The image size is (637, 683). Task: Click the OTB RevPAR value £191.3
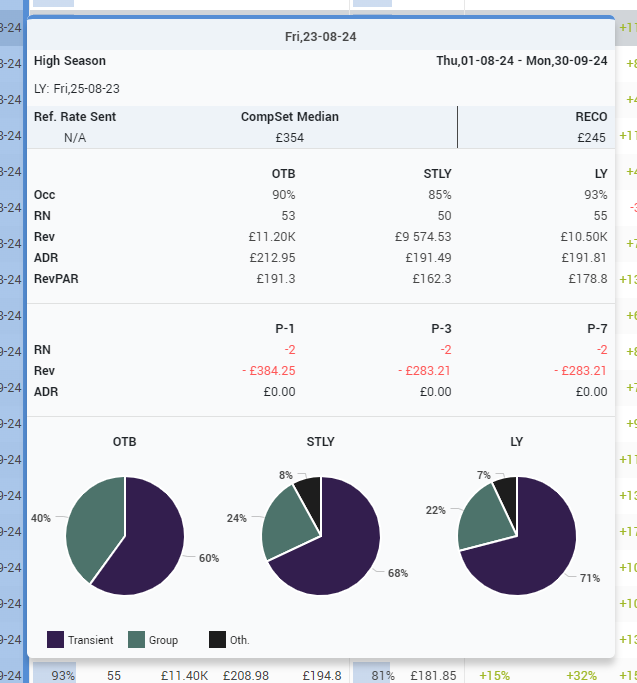[x=276, y=278]
